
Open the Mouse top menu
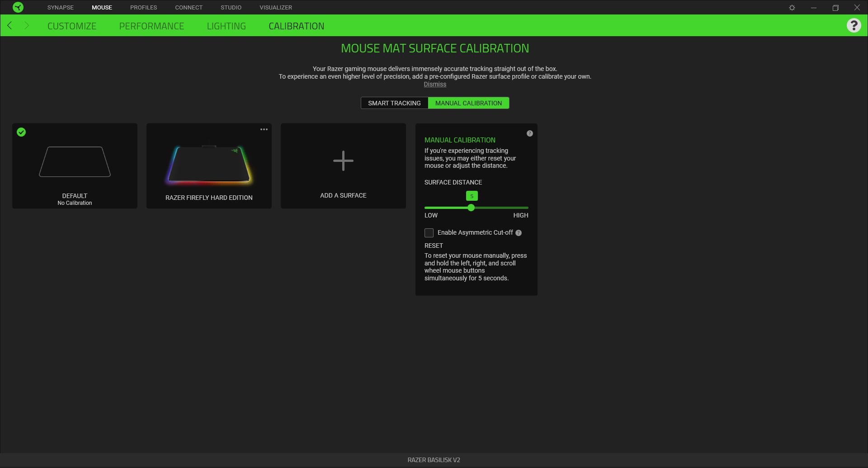102,8
